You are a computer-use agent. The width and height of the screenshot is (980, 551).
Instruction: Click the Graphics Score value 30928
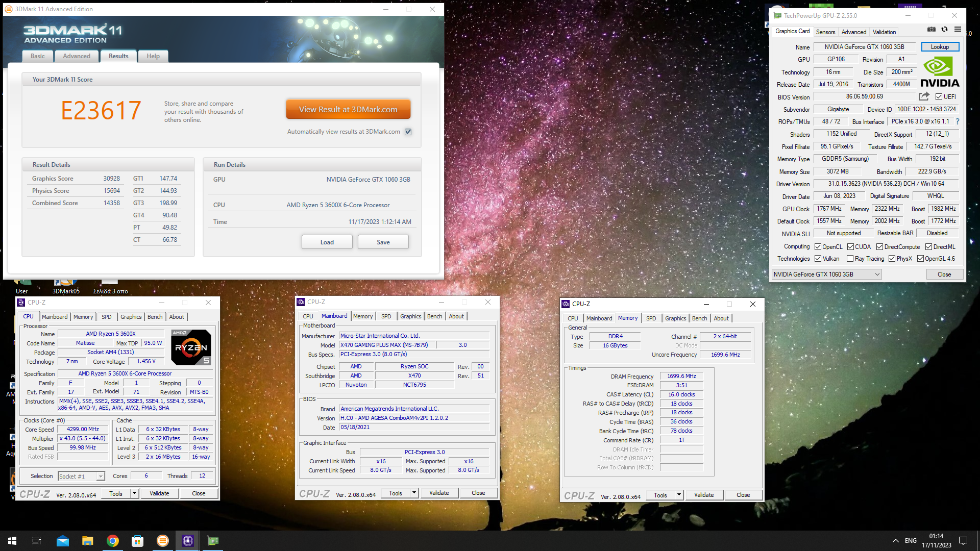click(111, 179)
